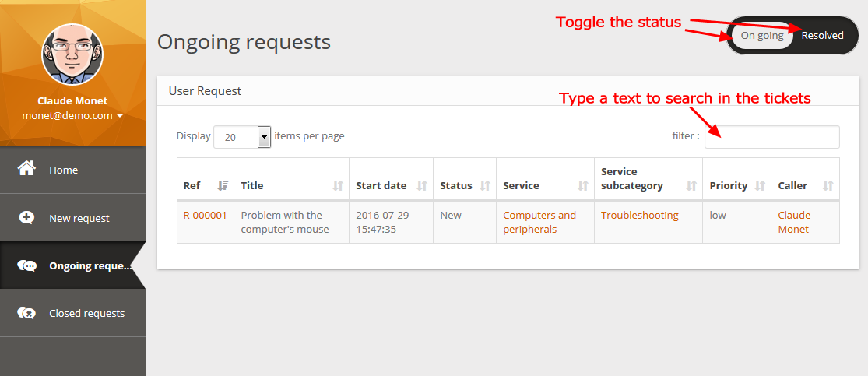
Task: Click the filter text input field
Action: [x=771, y=136]
